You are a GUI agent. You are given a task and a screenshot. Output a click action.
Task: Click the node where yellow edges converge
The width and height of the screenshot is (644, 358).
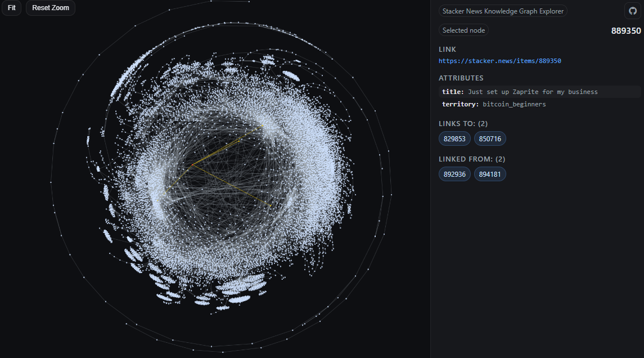[192, 165]
